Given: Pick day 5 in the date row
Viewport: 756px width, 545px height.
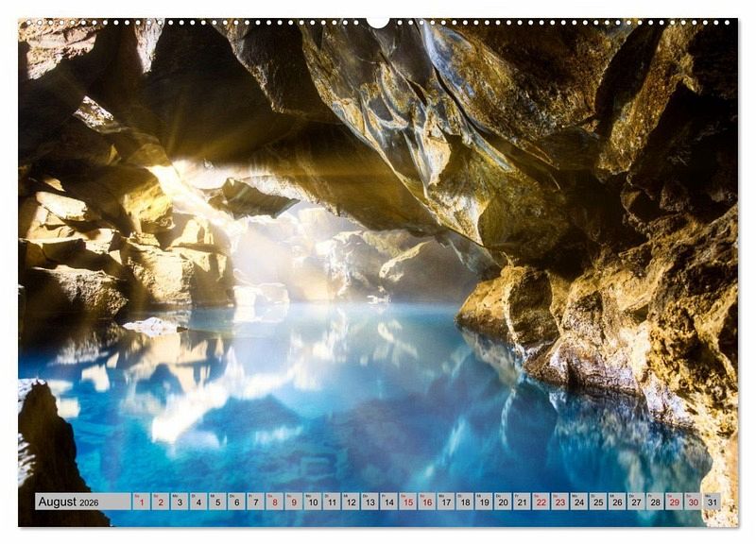Looking at the screenshot, I should [x=217, y=502].
